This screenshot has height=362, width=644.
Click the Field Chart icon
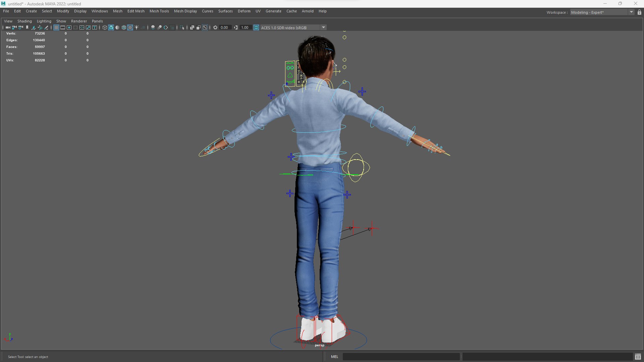point(82,27)
